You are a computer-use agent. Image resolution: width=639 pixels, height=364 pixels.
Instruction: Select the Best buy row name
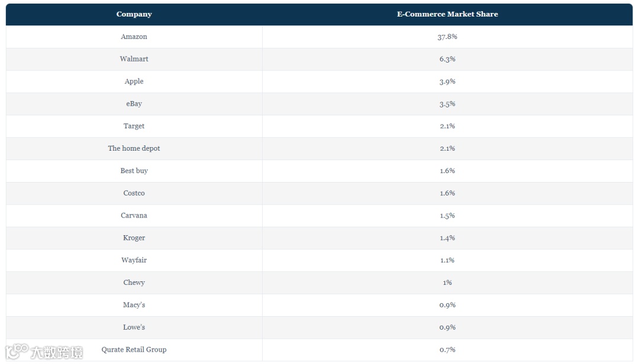coord(134,171)
